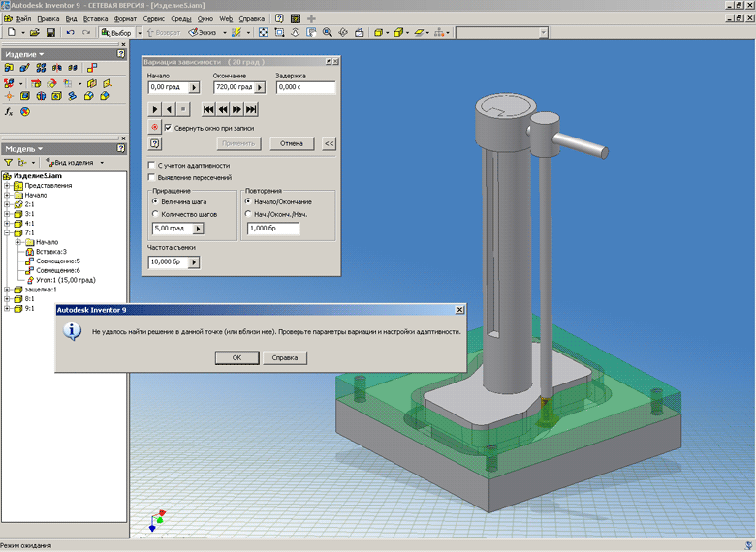Click the round icon beside the fx icon
The image size is (756, 552).
click(x=25, y=111)
